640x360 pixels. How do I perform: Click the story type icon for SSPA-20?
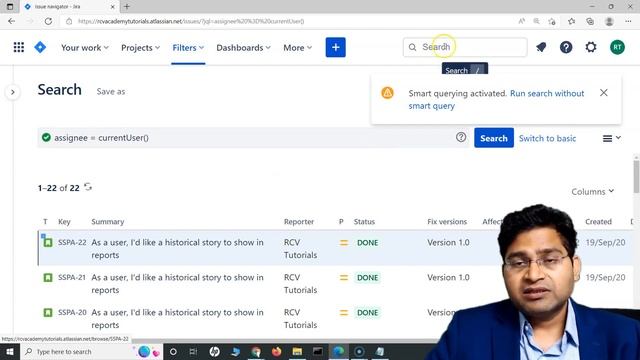point(48,313)
